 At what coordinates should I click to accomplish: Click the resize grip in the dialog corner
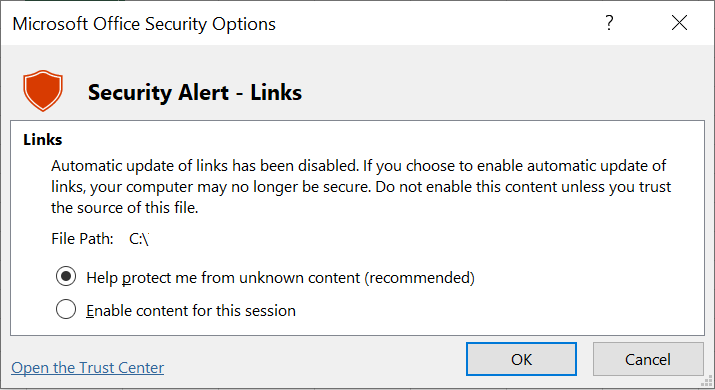coord(708,381)
